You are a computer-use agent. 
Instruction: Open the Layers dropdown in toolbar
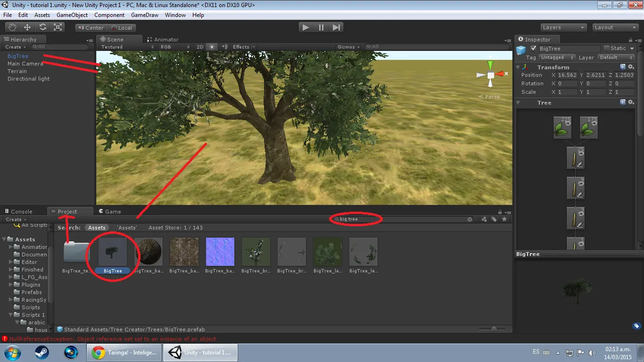pyautogui.click(x=563, y=27)
